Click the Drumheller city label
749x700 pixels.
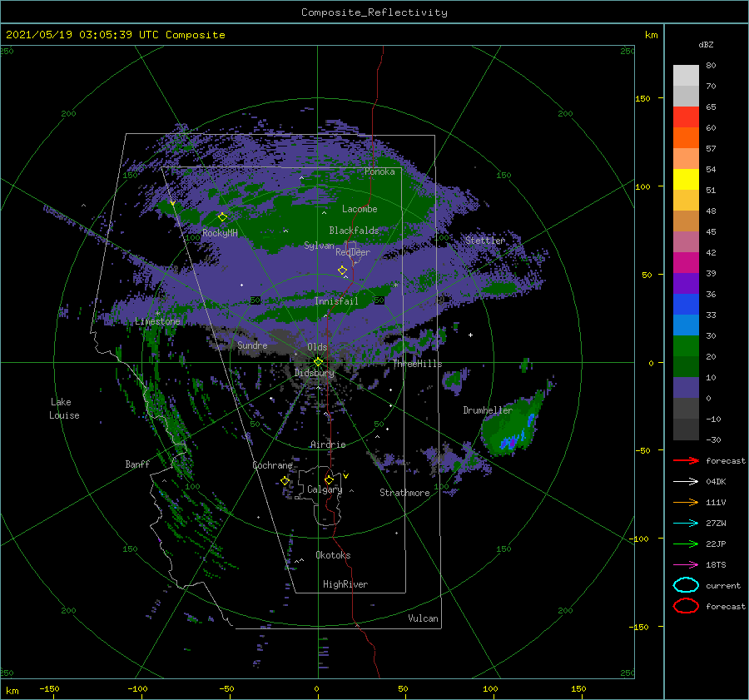(x=488, y=410)
